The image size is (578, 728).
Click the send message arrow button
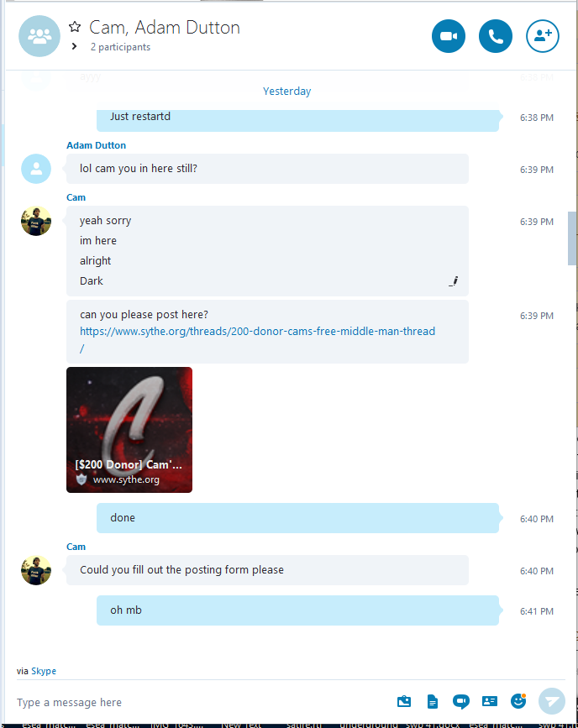pos(551,701)
